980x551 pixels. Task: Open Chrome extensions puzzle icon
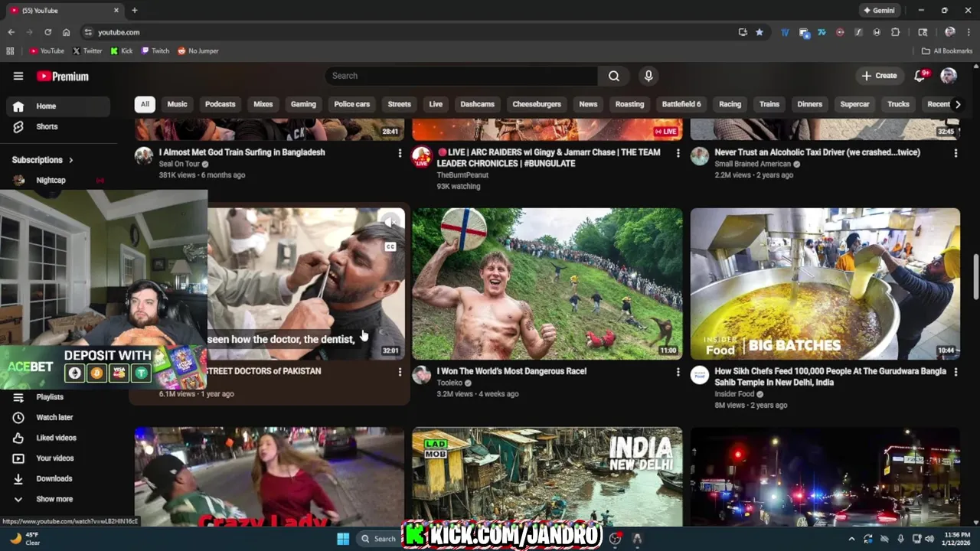(896, 32)
